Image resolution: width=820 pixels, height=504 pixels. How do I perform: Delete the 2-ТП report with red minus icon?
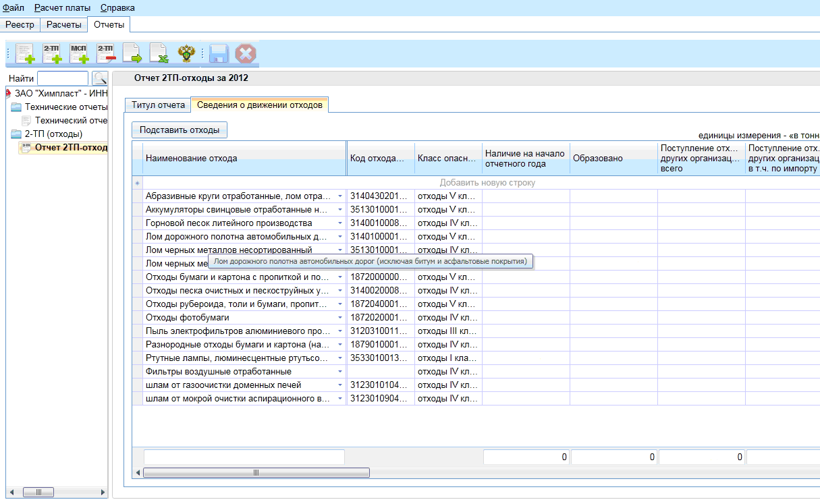point(106,53)
